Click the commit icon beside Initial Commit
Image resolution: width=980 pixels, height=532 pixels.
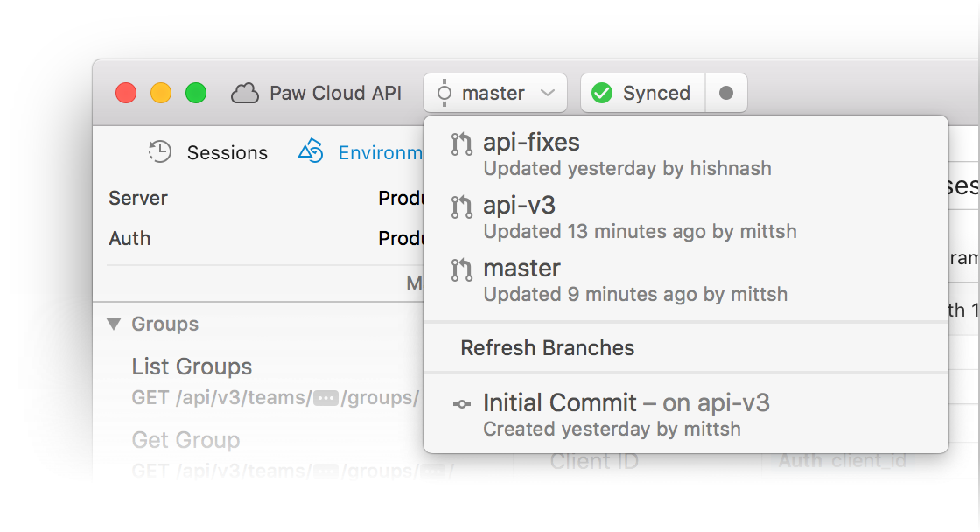click(x=461, y=402)
